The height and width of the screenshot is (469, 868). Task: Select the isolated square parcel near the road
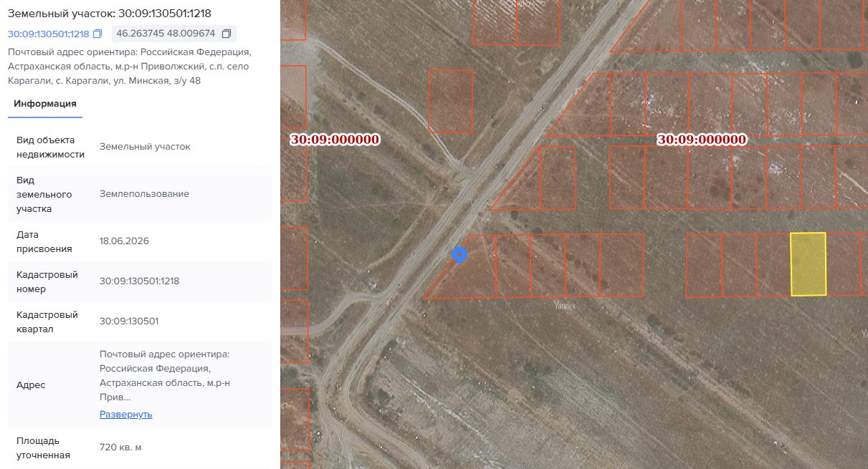pyautogui.click(x=450, y=101)
